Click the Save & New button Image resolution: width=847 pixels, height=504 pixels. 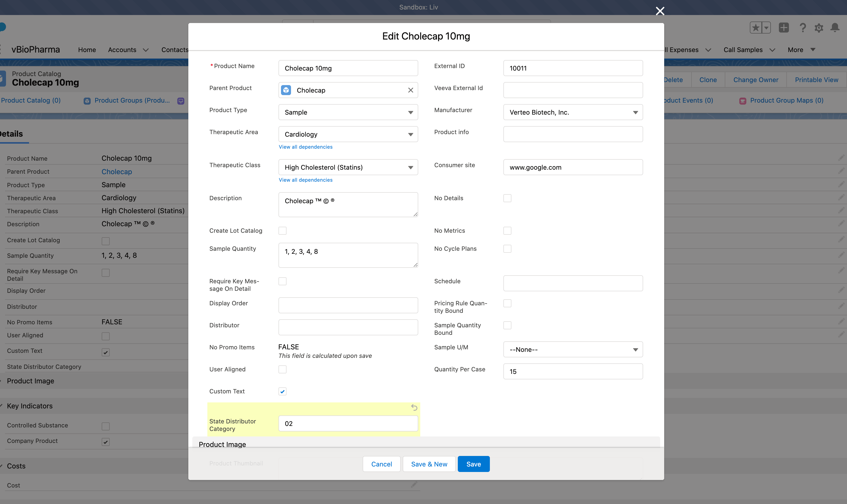429,463
